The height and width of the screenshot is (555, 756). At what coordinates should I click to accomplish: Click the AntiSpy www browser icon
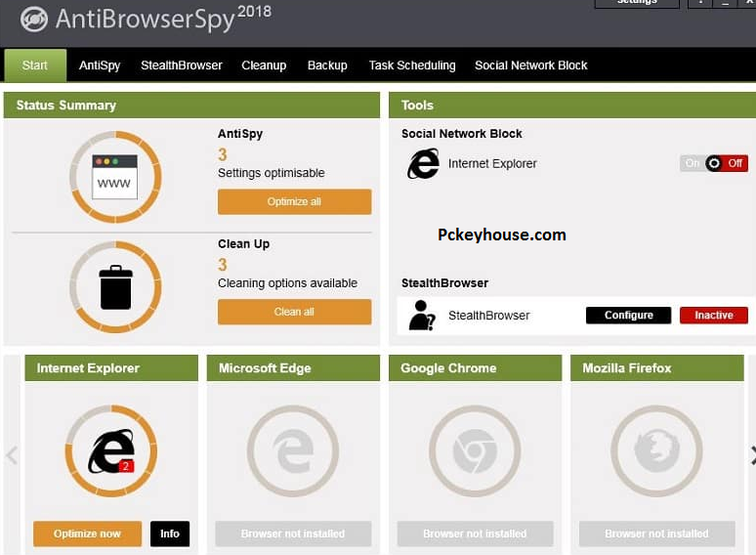[114, 177]
